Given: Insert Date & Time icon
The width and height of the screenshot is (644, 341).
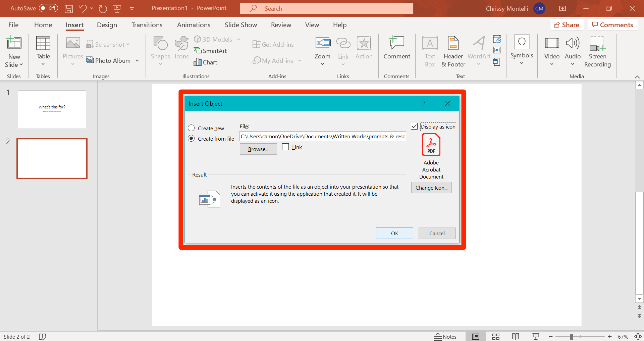Looking at the screenshot, I should click(497, 39).
